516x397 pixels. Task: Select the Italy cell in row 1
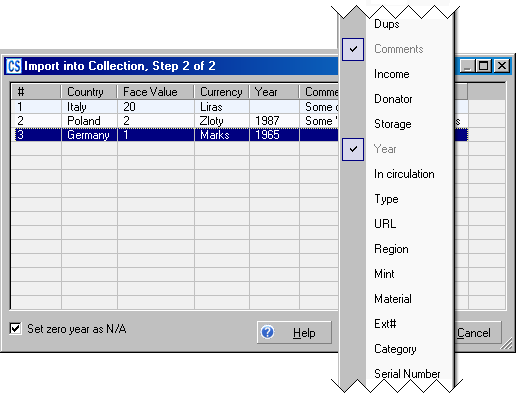tap(89, 107)
